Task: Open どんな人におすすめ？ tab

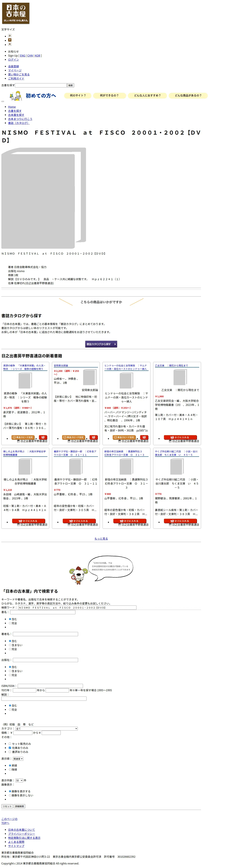Action: tap(147, 96)
